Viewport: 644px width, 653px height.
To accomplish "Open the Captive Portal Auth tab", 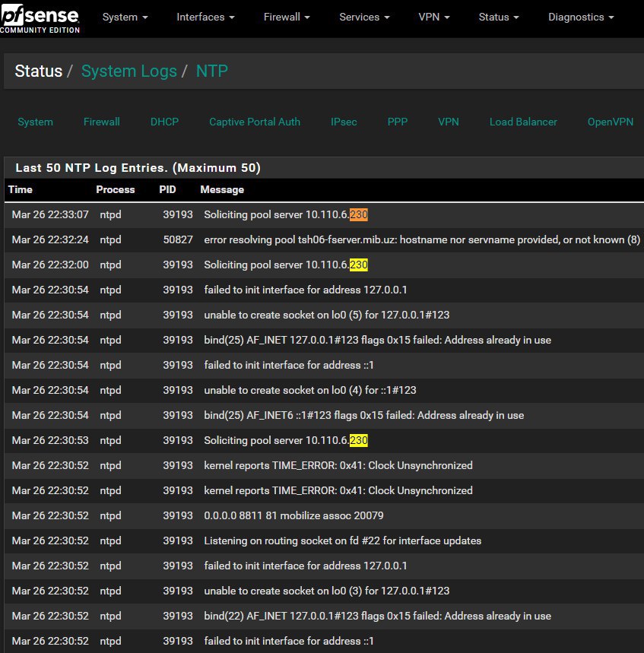I will [255, 122].
